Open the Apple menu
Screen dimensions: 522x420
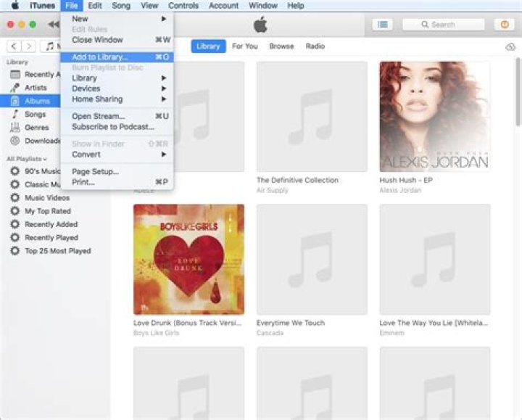pos(14,5)
